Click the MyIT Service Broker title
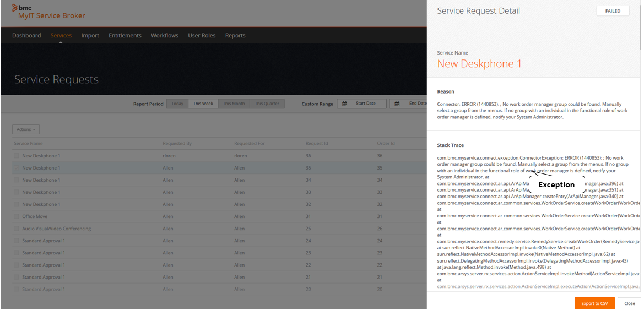644x310 pixels. click(51, 16)
